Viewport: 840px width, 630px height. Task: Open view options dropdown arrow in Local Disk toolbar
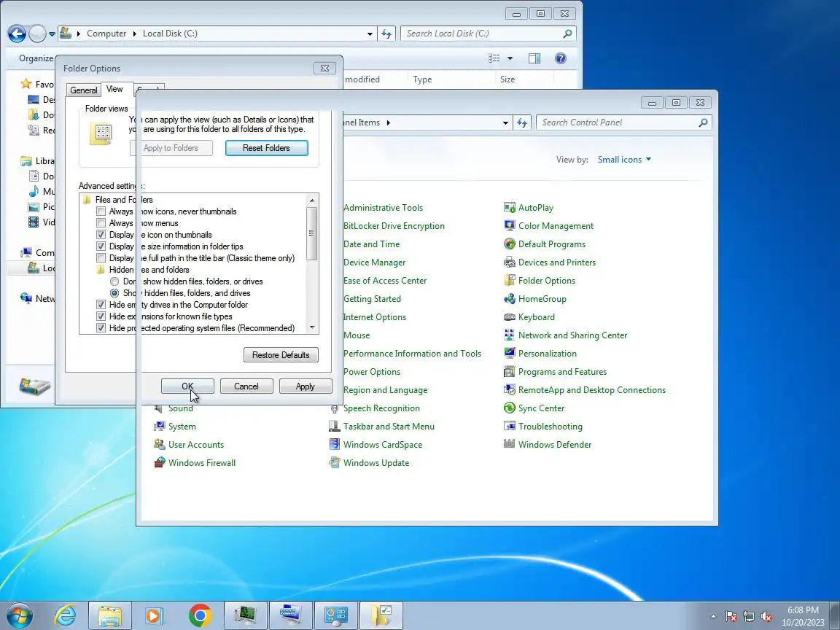[x=510, y=58]
